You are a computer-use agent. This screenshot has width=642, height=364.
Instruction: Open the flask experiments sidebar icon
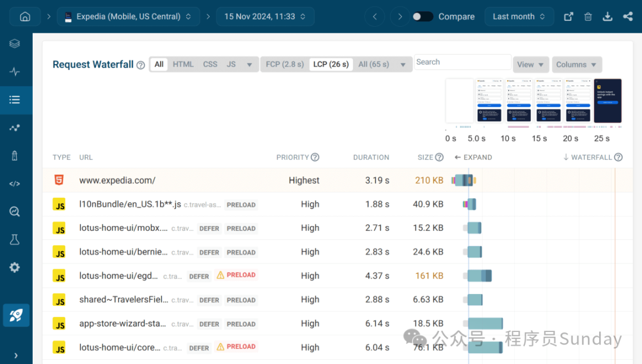tap(15, 240)
